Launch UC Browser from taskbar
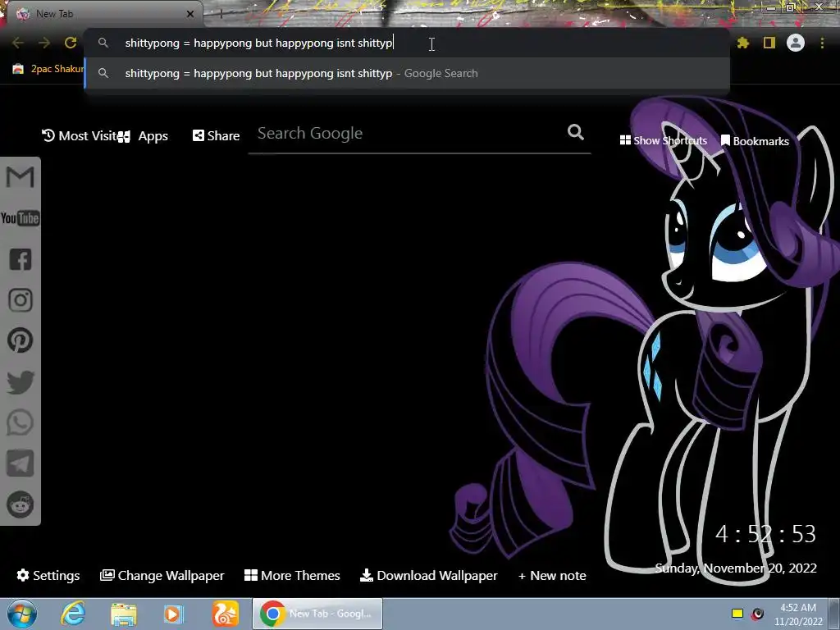 [225, 614]
